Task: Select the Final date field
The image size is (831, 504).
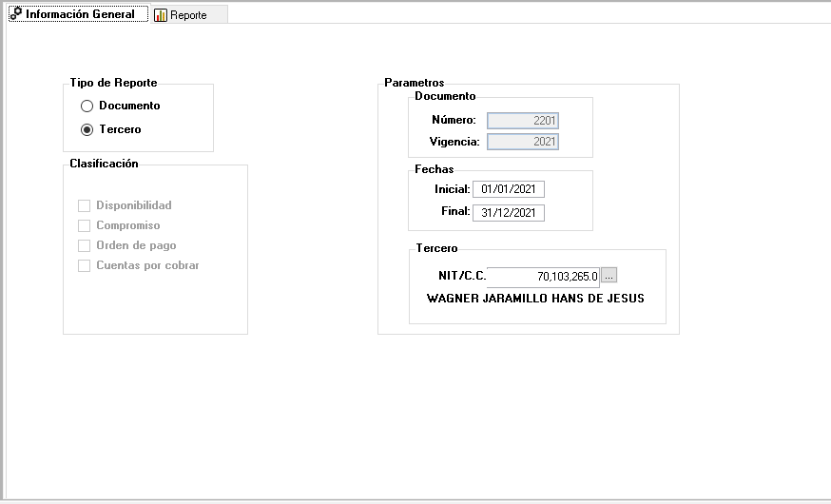Action: pyautogui.click(x=508, y=213)
